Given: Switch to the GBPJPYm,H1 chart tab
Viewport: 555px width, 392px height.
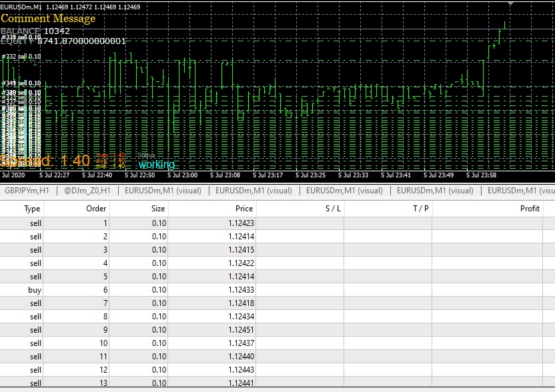Looking at the screenshot, I should click(27, 191).
